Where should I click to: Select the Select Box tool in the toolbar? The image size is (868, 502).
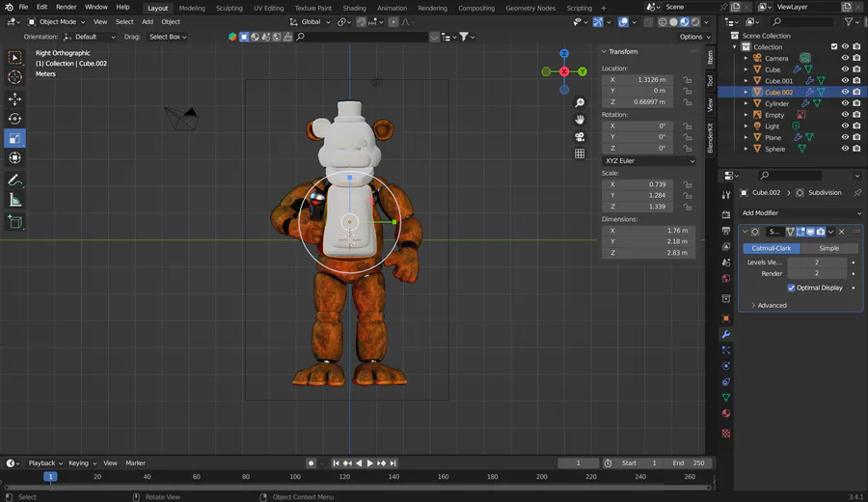pos(14,58)
